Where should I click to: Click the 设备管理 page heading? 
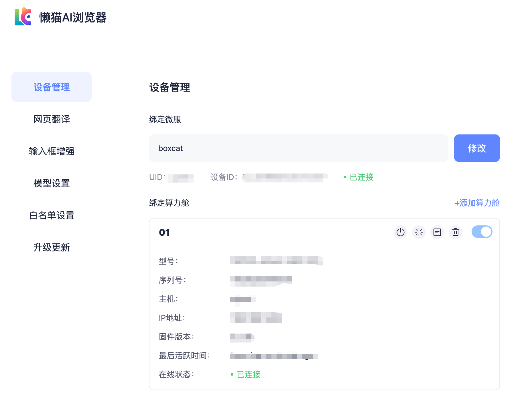(170, 87)
